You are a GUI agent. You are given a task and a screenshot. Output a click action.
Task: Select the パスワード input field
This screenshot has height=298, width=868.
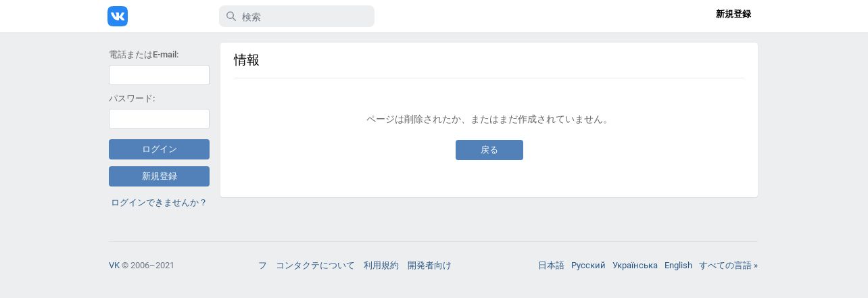[159, 119]
